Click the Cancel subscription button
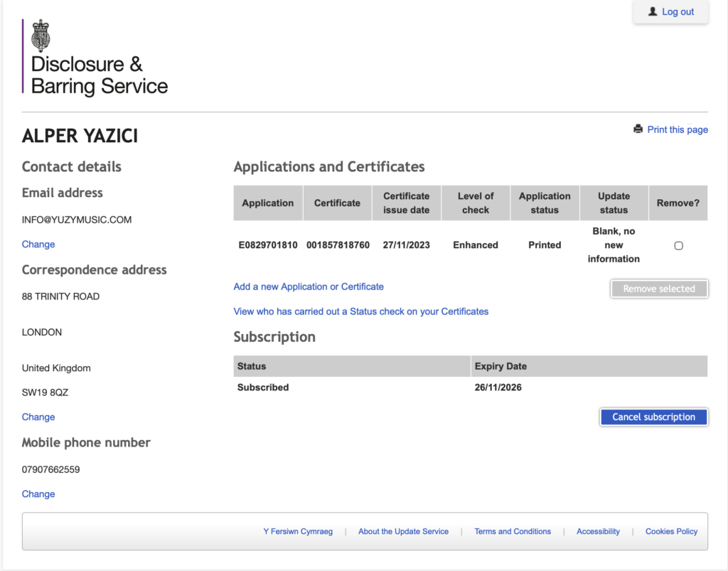The width and height of the screenshot is (728, 571). click(654, 417)
